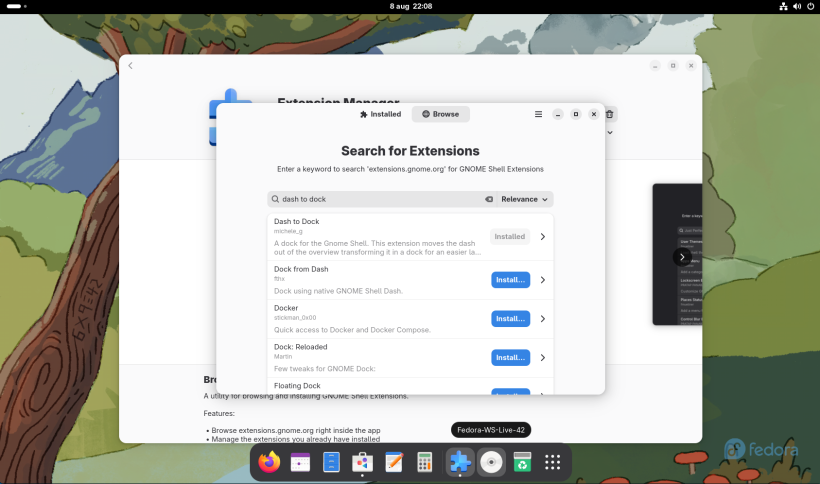Click the author name stickman_0x00

(295, 317)
